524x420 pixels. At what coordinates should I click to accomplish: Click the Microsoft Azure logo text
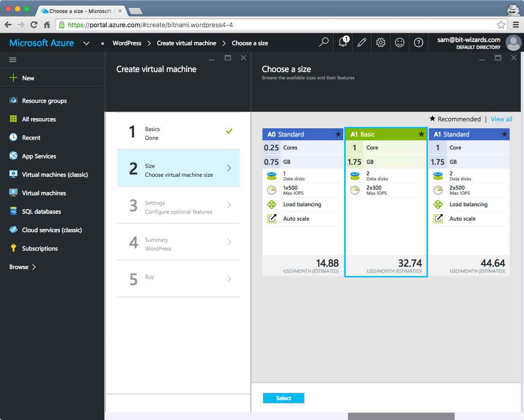(42, 43)
